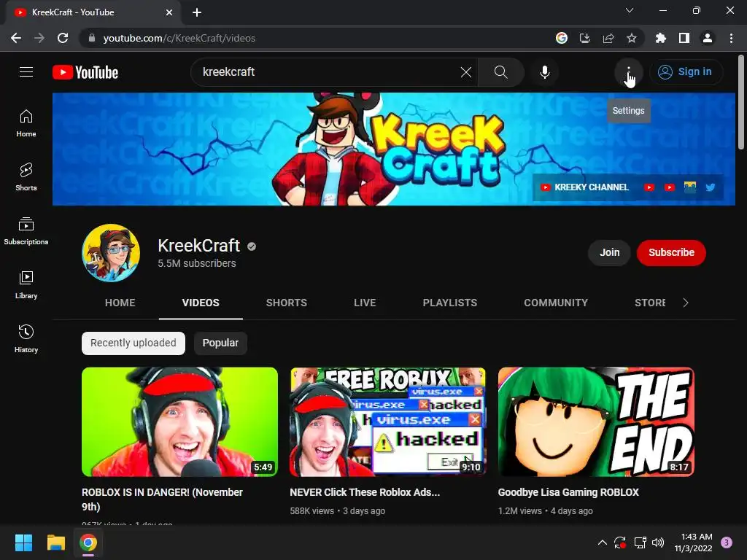Click the browser Forward arrow
The height and width of the screenshot is (560, 747).
[x=39, y=38]
